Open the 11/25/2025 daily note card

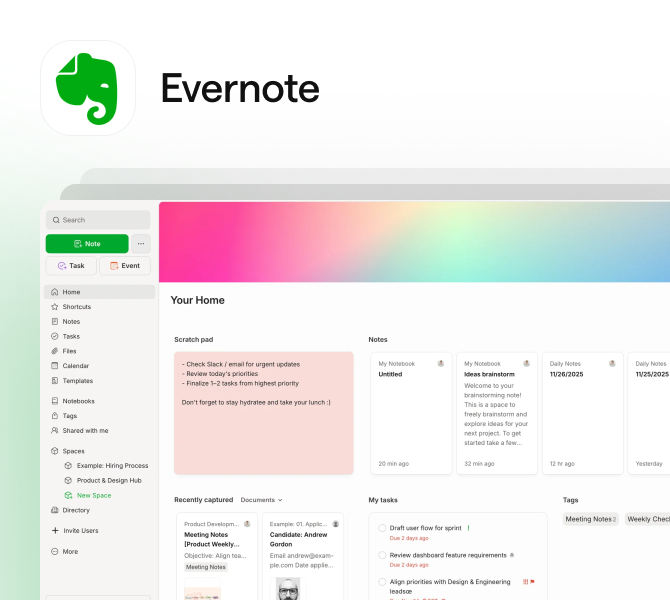coord(649,413)
